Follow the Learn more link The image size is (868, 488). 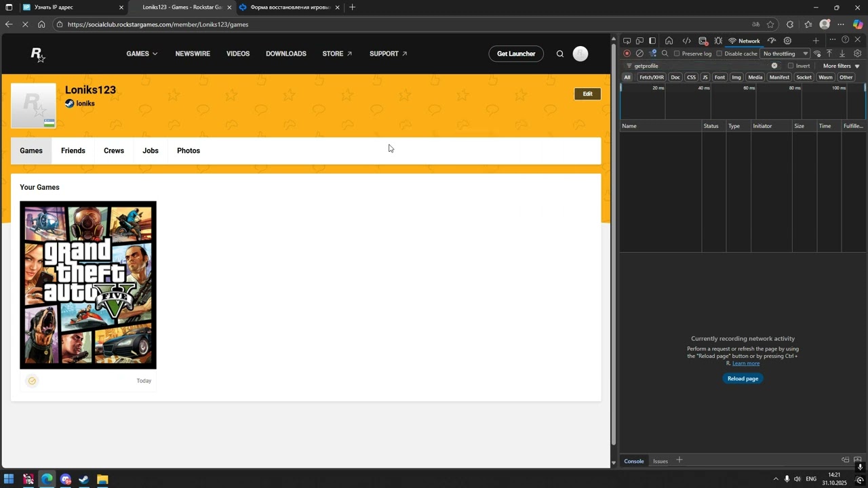(x=746, y=363)
